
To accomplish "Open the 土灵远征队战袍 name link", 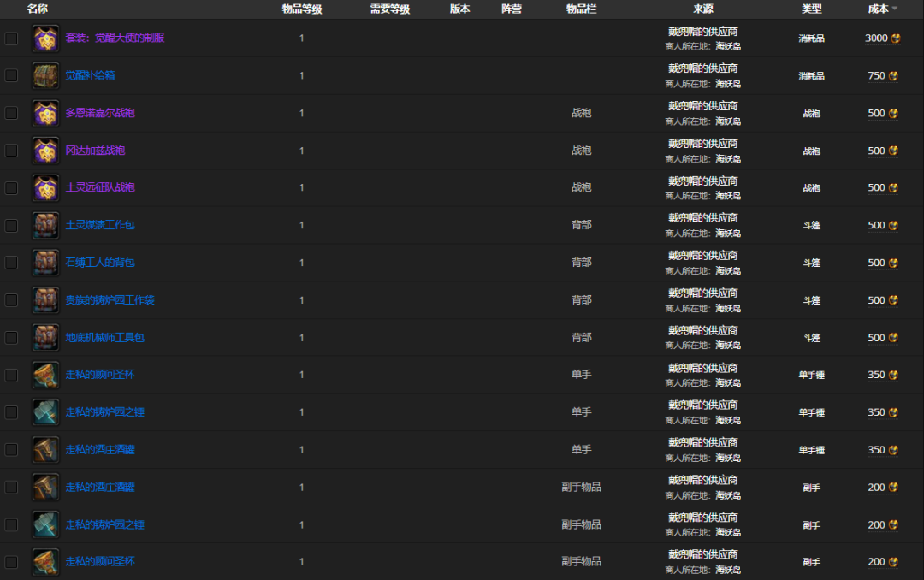I will point(100,187).
